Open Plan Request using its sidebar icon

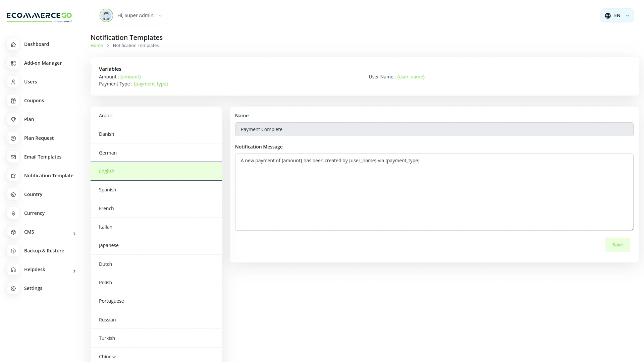point(13,138)
